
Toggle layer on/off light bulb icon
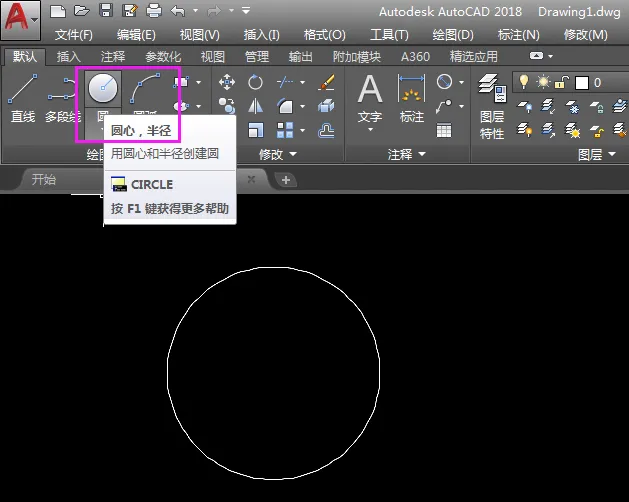coord(523,82)
